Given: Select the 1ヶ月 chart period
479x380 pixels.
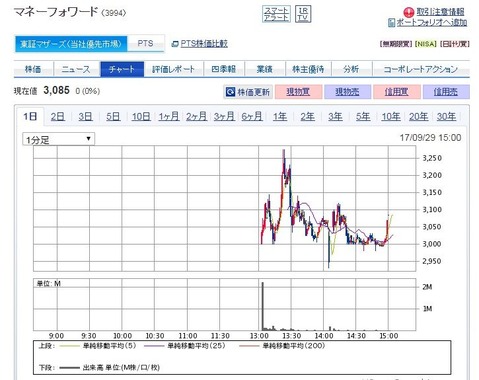Looking at the screenshot, I should coord(169,116).
